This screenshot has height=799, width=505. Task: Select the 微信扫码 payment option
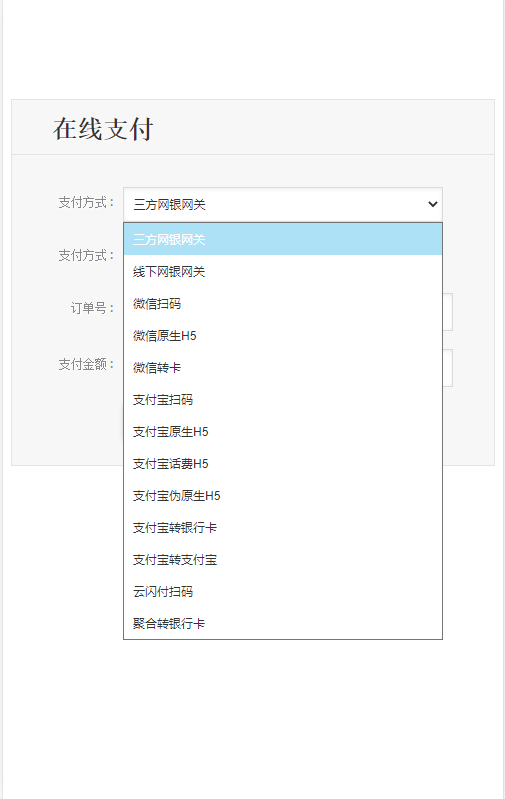pyautogui.click(x=283, y=303)
